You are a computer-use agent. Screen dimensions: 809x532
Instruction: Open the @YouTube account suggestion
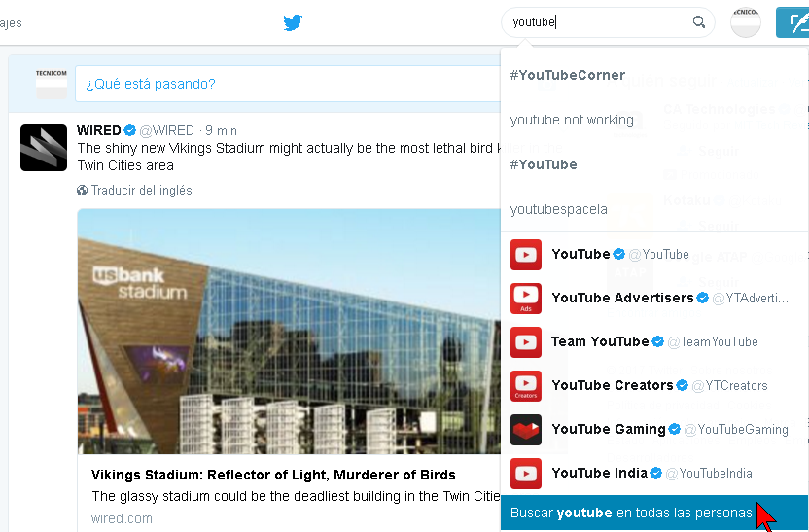coord(654,255)
